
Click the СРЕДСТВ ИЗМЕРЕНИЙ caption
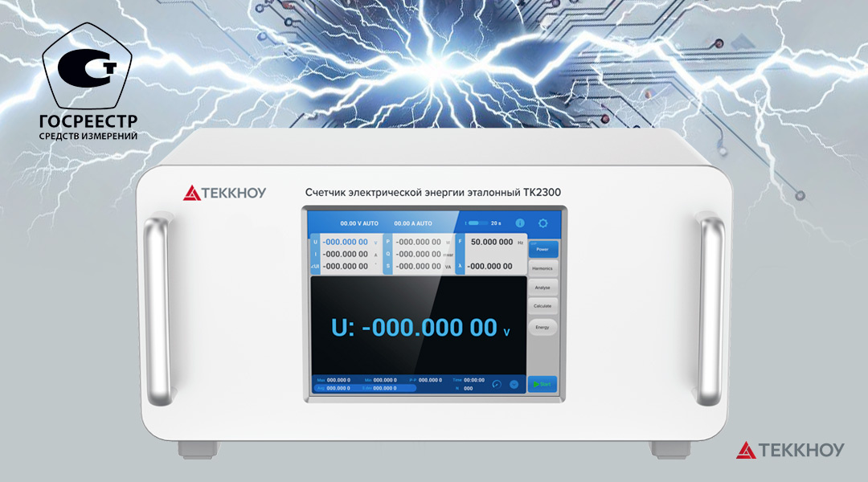(x=88, y=136)
